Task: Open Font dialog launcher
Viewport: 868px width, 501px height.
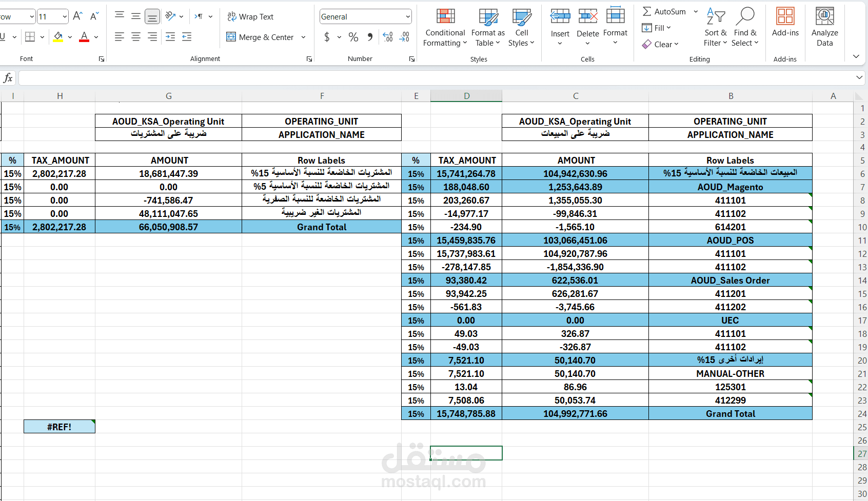Action: [102, 59]
